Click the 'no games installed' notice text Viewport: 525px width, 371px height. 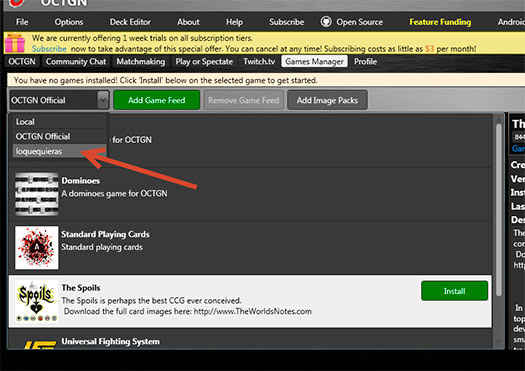coord(165,80)
